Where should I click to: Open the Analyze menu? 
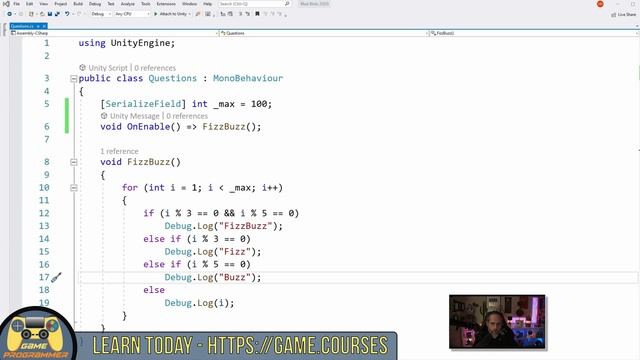point(127,4)
